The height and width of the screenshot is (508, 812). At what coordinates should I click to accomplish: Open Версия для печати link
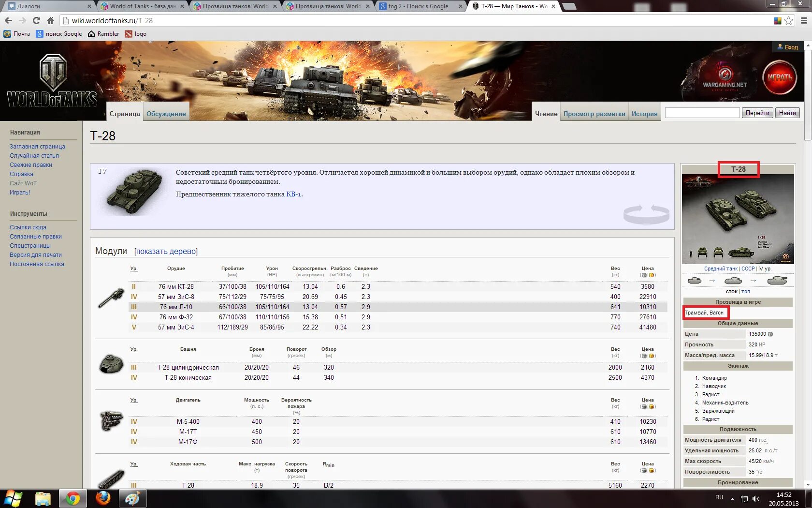(36, 254)
